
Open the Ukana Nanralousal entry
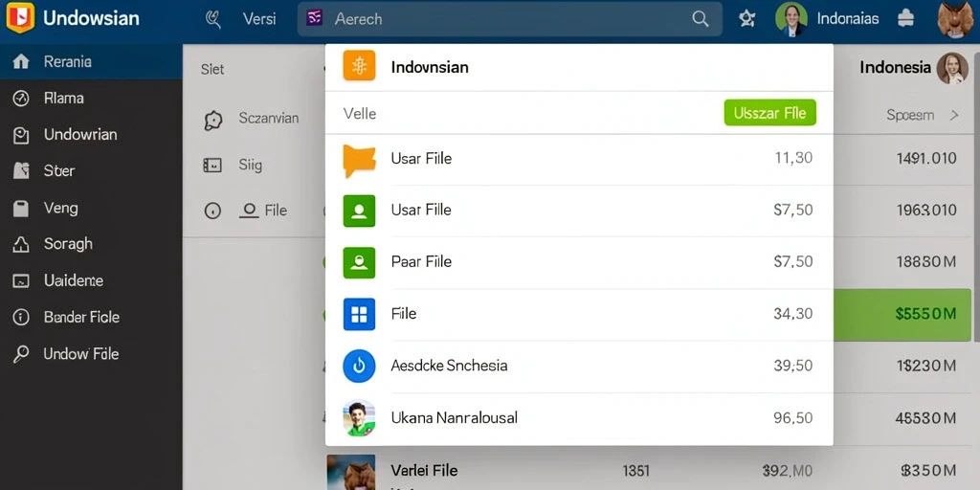click(x=579, y=417)
